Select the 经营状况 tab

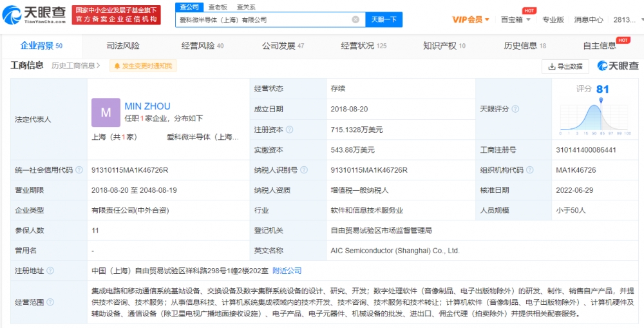tap(363, 46)
